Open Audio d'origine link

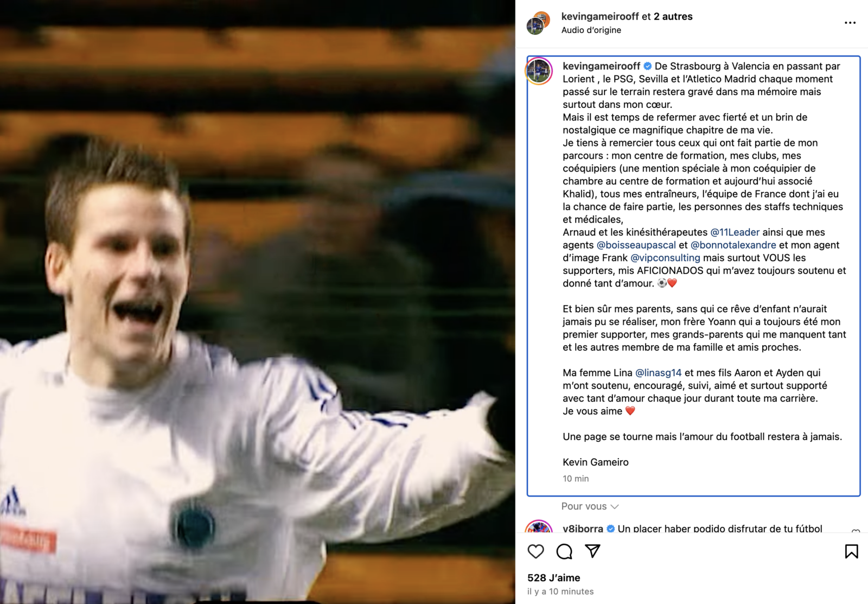[591, 30]
